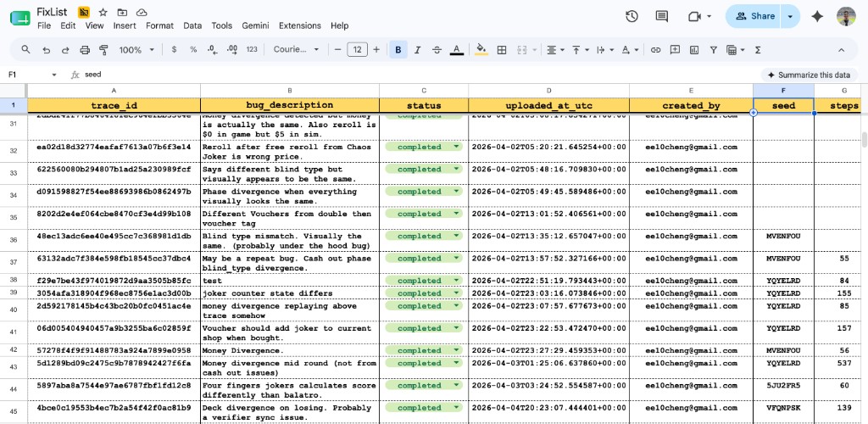The image size is (868, 424).
Task: Select the bug_description header cell
Action: [290, 105]
